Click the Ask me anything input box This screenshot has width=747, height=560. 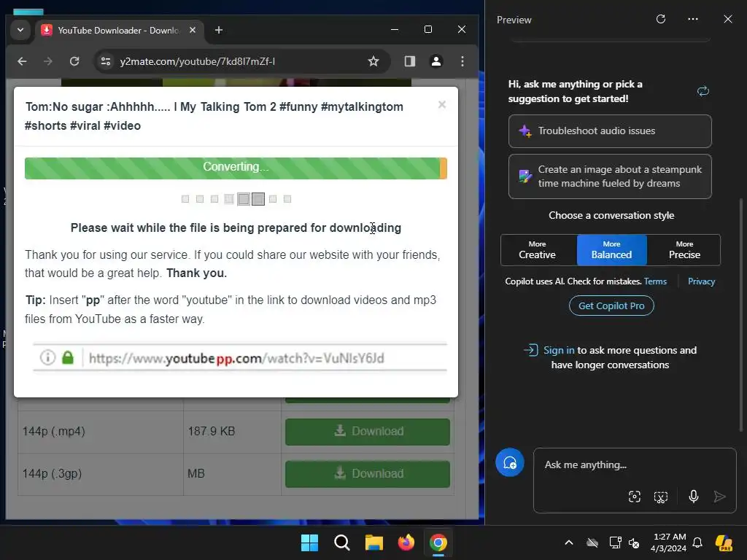635,465
